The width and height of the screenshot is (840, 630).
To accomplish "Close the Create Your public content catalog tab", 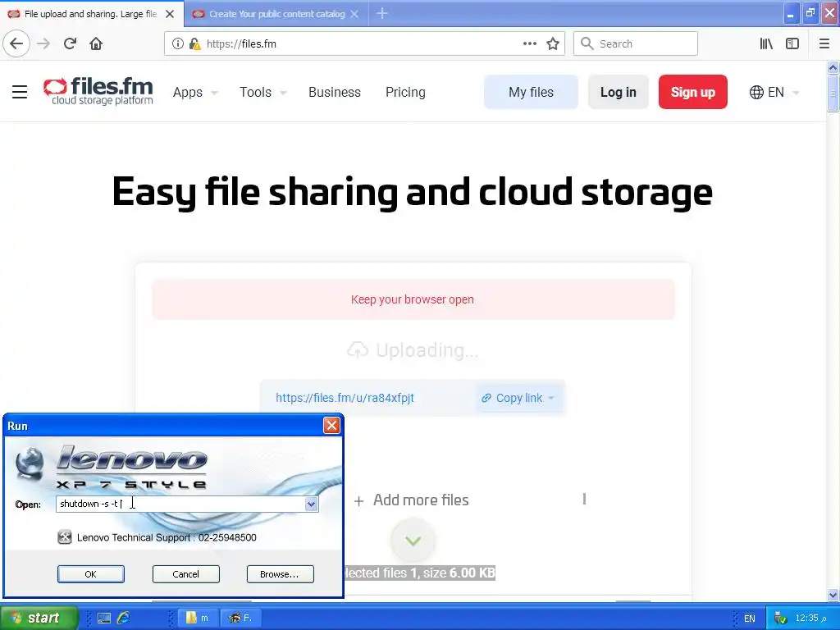I will (354, 15).
